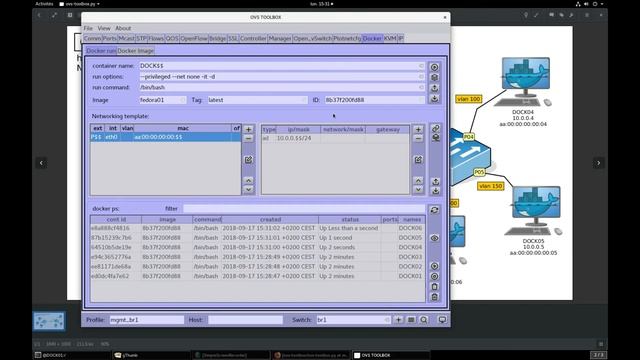This screenshot has width=640, height=360.
Task: Click the single trash icon beside docker ps
Action: pos(434,287)
